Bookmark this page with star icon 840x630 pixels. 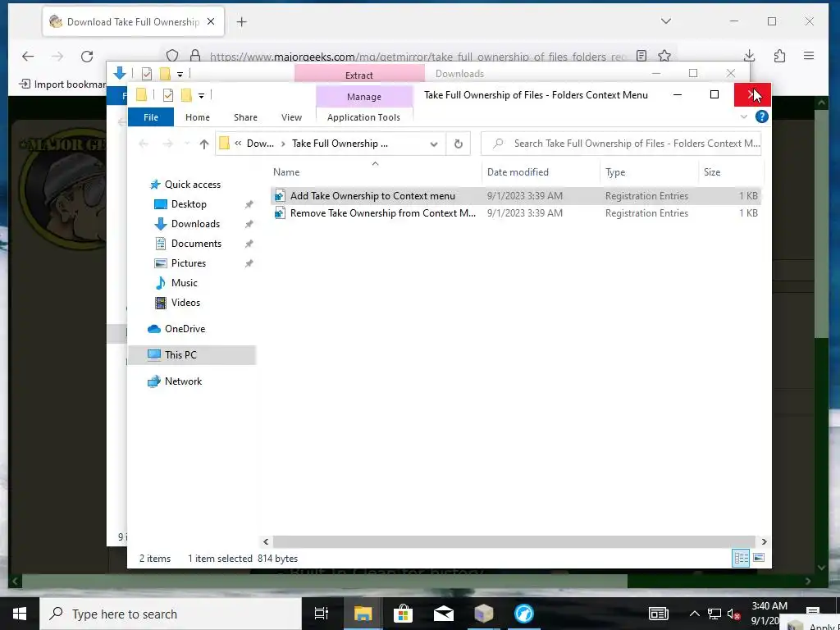[664, 56]
